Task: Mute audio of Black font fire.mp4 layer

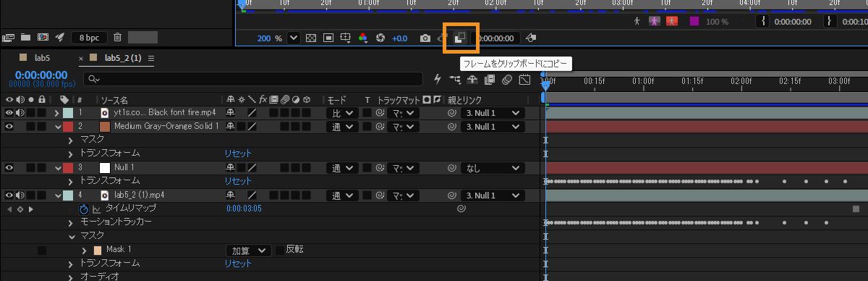Action: 20,113
